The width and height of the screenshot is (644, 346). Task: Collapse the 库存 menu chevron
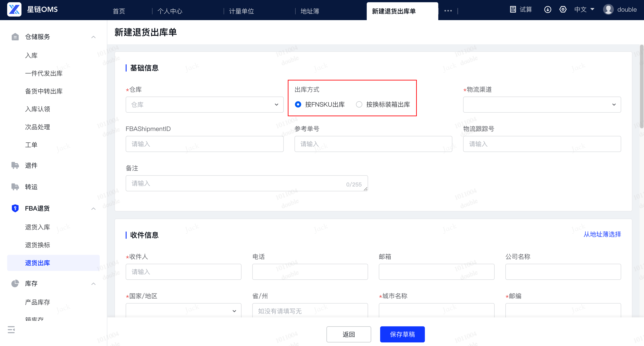(93, 284)
